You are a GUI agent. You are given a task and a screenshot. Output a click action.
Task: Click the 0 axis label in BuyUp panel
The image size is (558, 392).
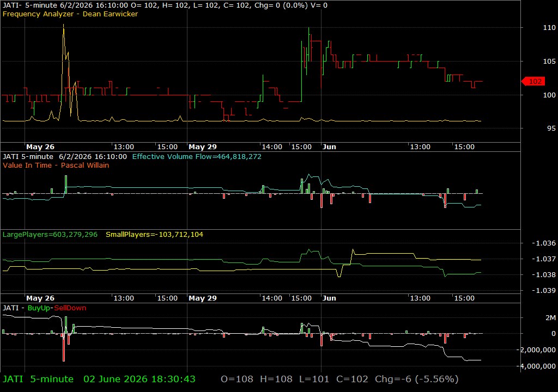(x=554, y=334)
